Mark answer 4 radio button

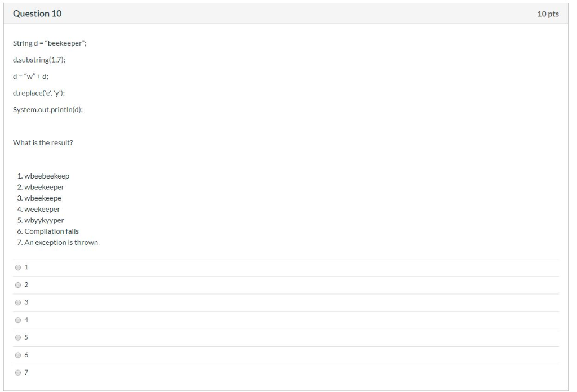tap(17, 320)
